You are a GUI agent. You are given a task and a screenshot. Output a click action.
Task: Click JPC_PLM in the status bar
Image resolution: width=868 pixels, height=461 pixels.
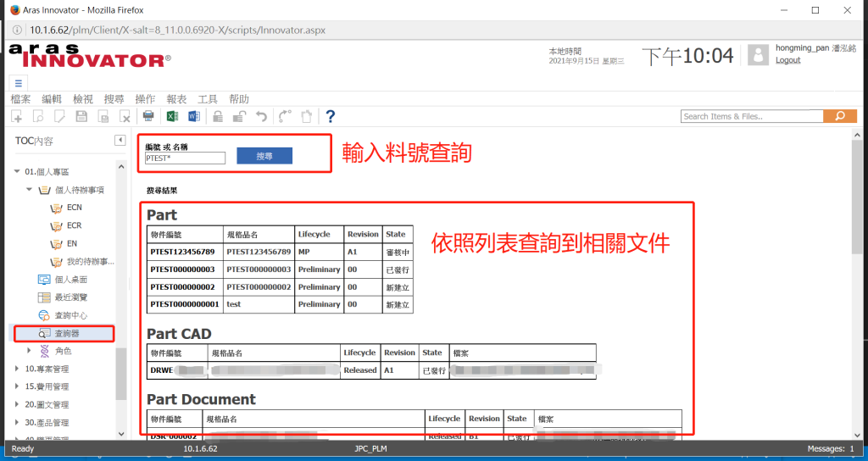[x=370, y=449]
